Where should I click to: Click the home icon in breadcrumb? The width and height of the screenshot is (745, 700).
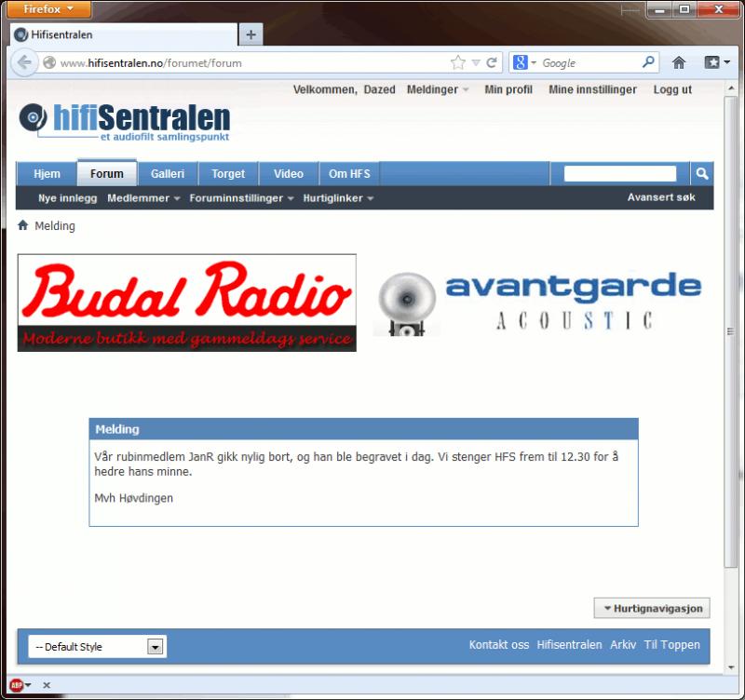[22, 225]
